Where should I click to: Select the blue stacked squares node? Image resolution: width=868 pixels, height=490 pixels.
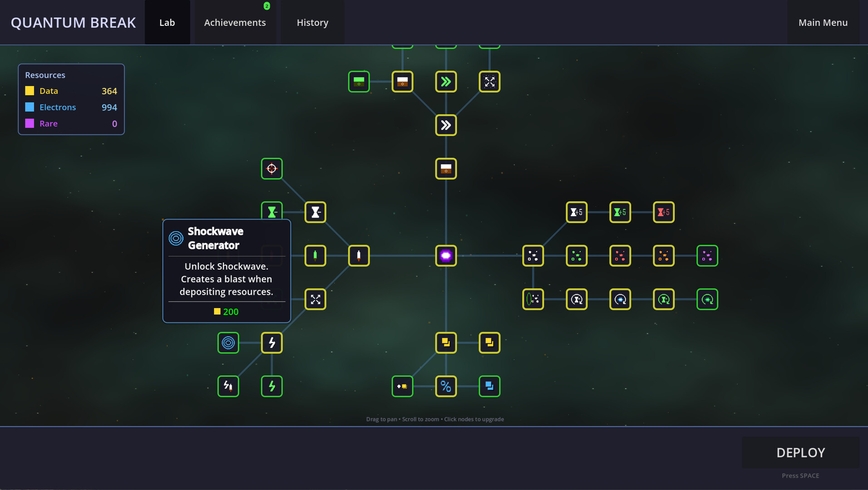tap(489, 387)
